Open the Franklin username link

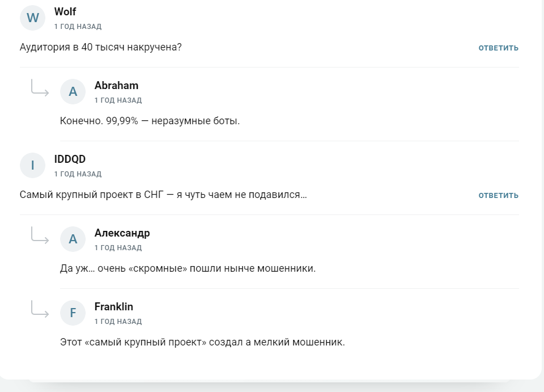pyautogui.click(x=113, y=307)
